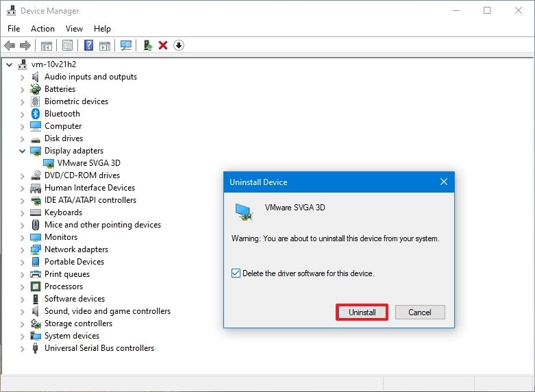The width and height of the screenshot is (535, 392).
Task: Open the View menu
Action: click(x=74, y=29)
